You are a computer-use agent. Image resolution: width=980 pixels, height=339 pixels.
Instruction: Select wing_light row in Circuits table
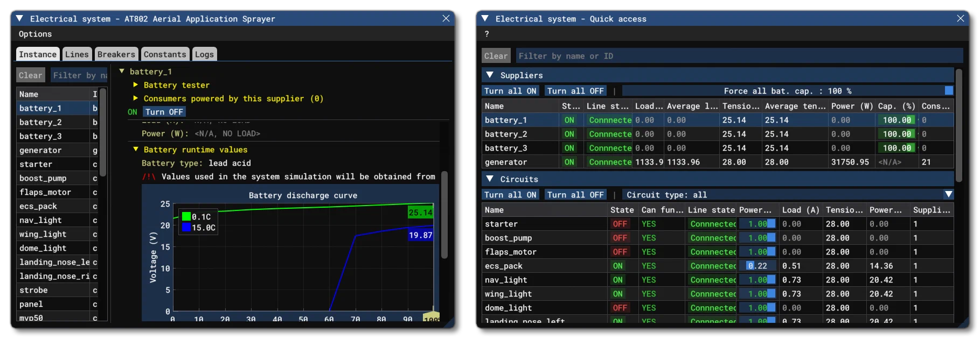click(x=718, y=294)
